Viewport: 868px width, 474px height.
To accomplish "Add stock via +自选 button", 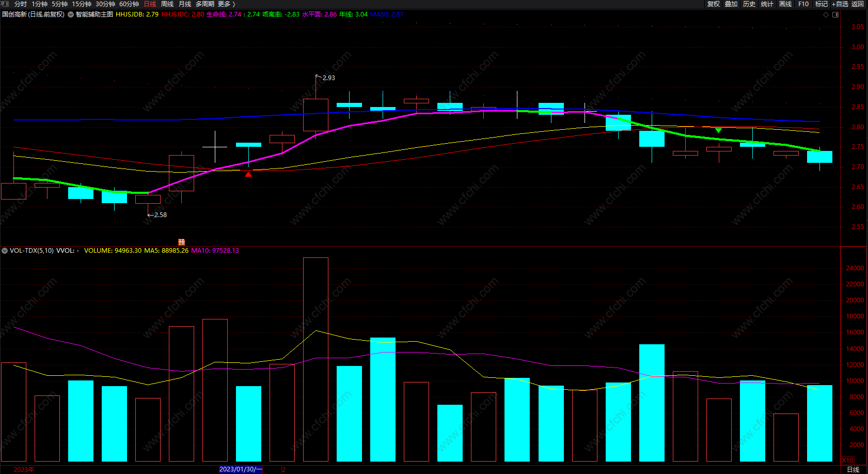I will click(x=840, y=4).
